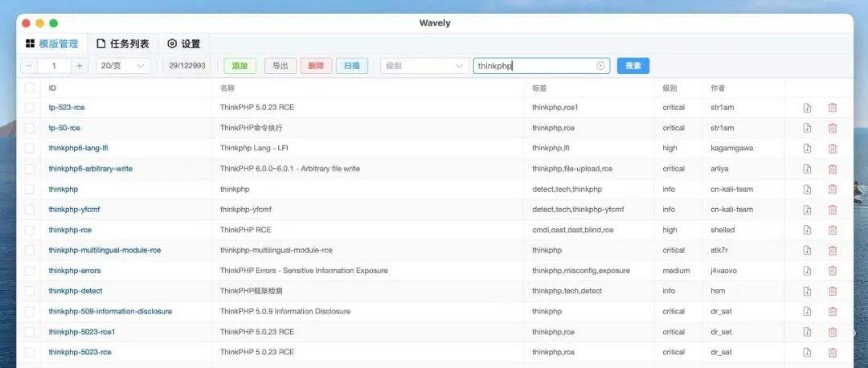Viewport: 868px width, 368px height.
Task: Download the thinkphp6-lang-lfi template
Action: pyautogui.click(x=807, y=149)
